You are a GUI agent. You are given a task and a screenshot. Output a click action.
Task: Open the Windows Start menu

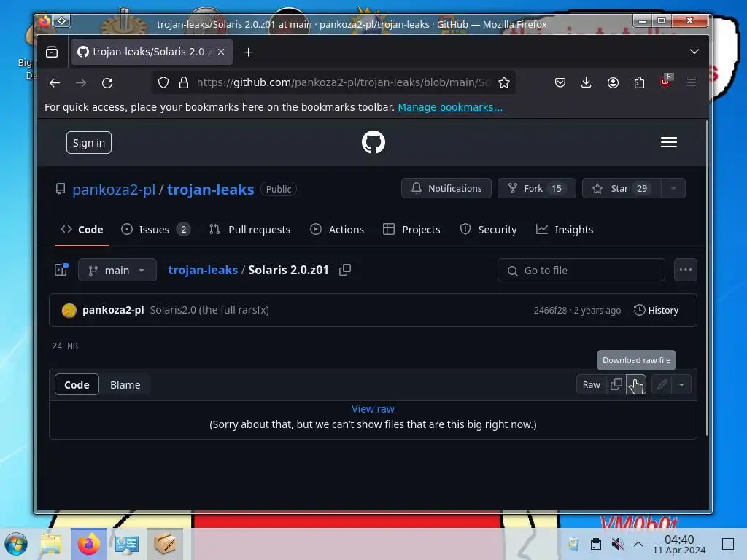click(16, 544)
